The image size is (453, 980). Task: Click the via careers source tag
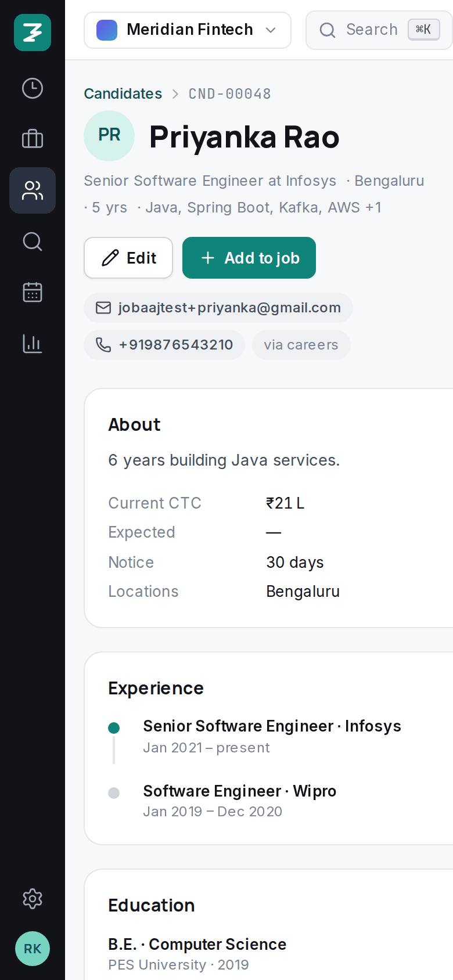301,345
